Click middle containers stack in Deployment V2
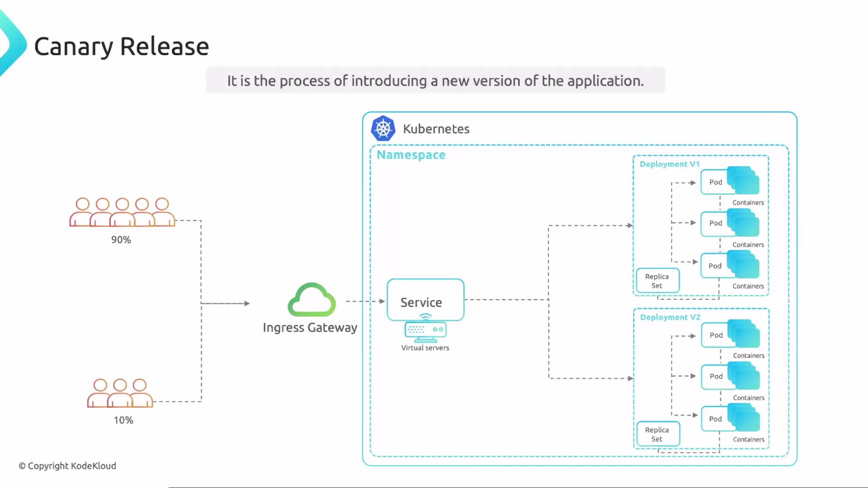Image resolution: width=868 pixels, height=488 pixels. (x=744, y=375)
